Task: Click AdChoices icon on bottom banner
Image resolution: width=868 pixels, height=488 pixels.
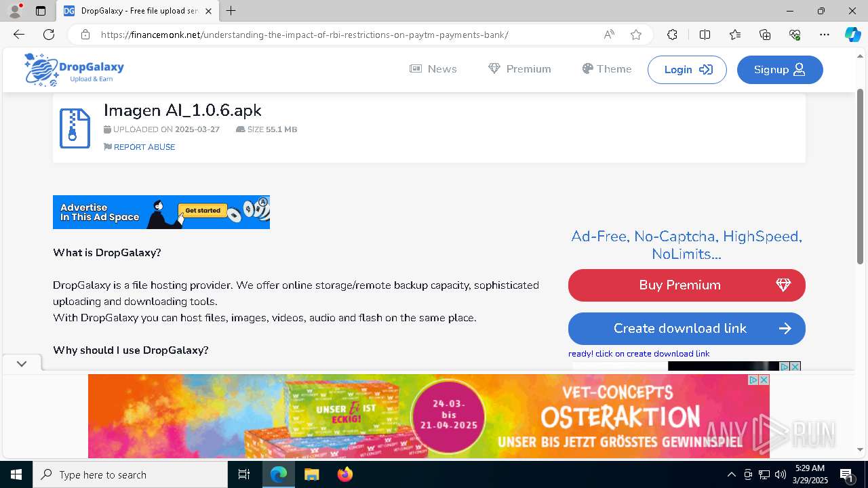Action: point(753,380)
